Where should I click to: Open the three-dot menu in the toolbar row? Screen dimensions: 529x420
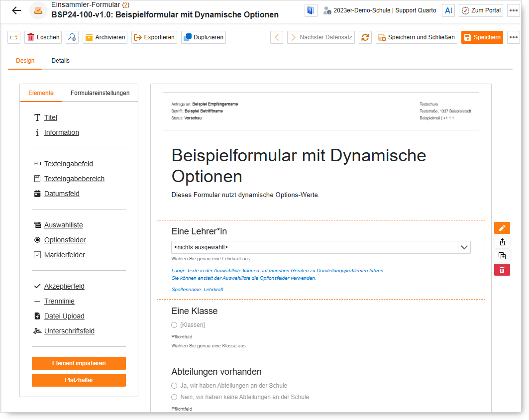[513, 37]
